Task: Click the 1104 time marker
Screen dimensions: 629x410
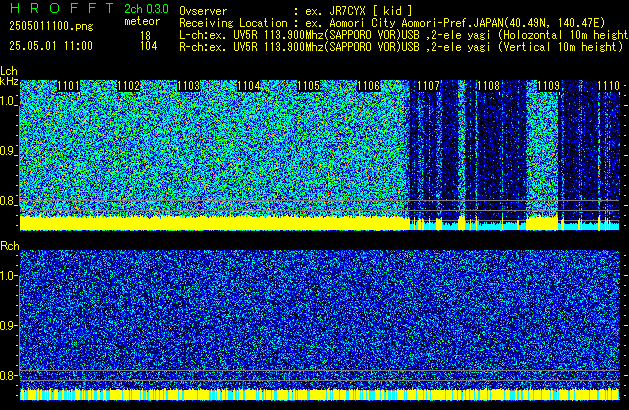Action: coord(249,86)
